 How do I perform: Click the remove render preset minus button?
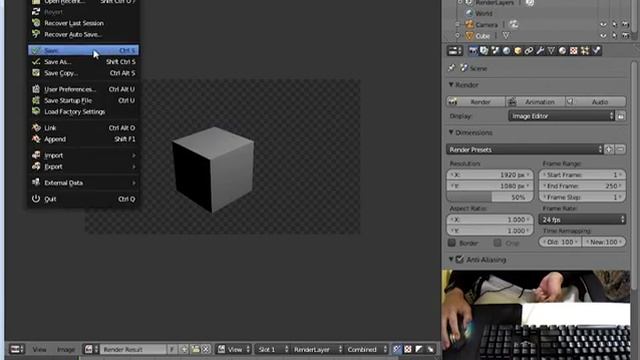[620, 149]
